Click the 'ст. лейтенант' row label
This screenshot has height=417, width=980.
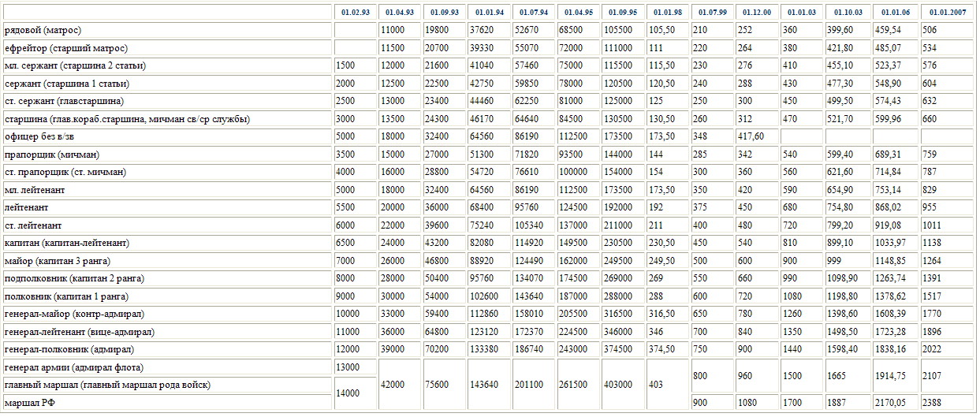click(34, 225)
